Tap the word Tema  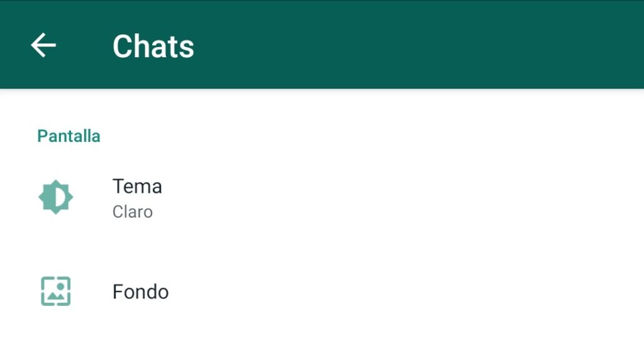pyautogui.click(x=137, y=187)
